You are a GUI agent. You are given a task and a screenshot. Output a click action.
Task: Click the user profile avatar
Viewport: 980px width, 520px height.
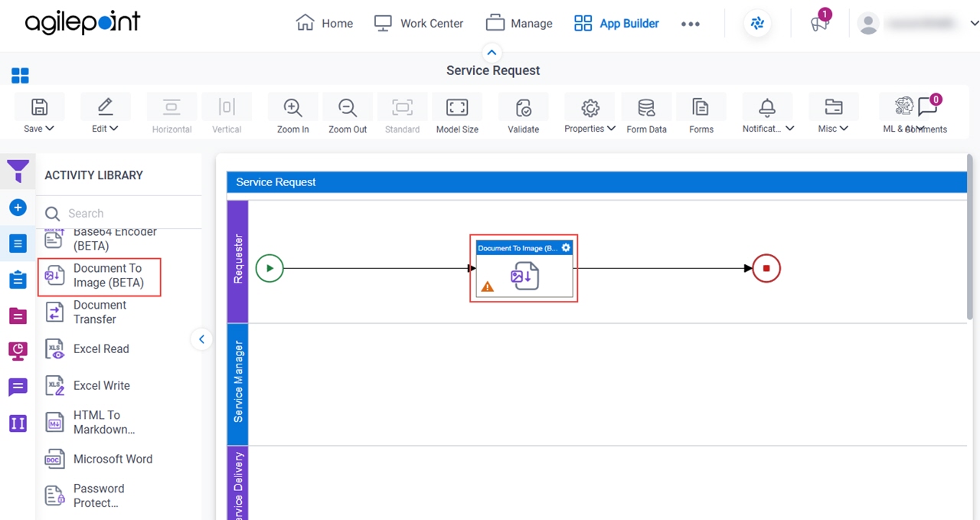click(x=868, y=24)
